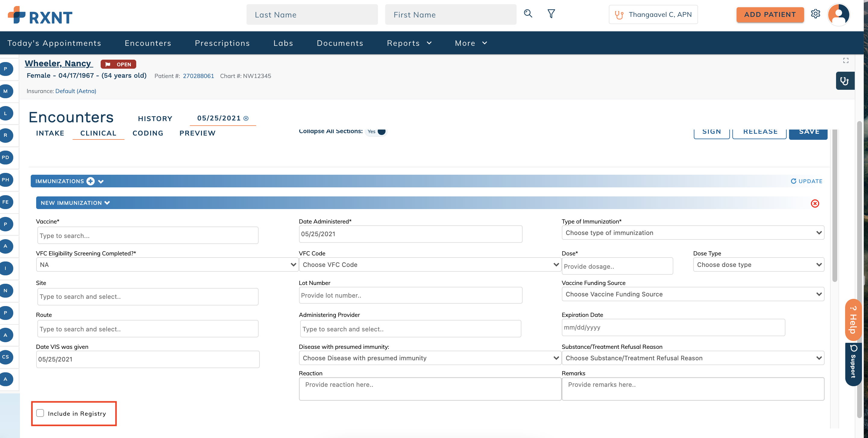Switch to the Intake tab

[x=50, y=133]
